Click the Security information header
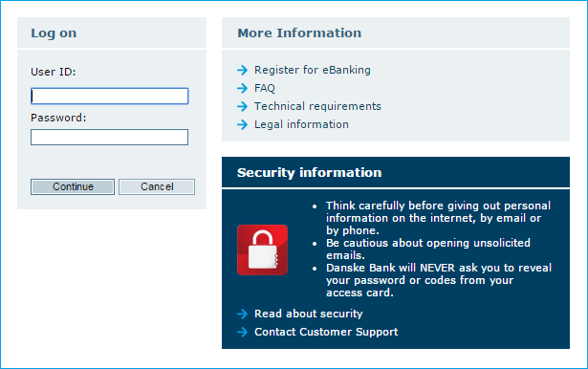 [310, 172]
